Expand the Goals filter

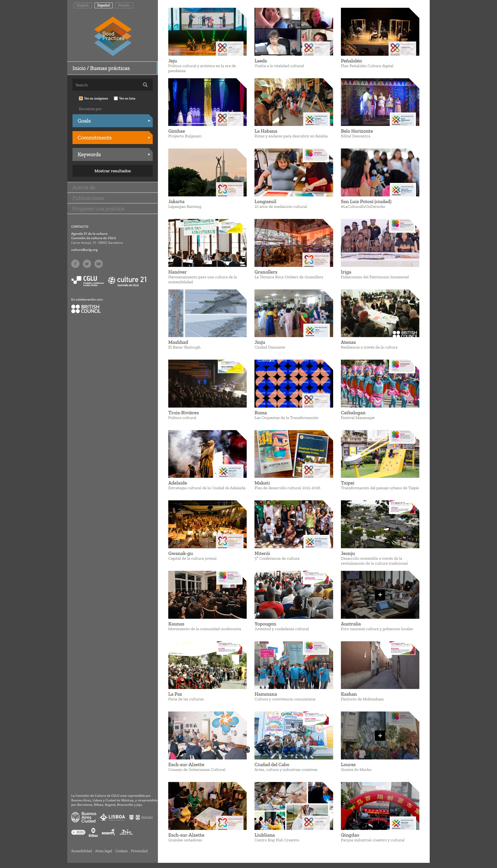[x=112, y=120]
